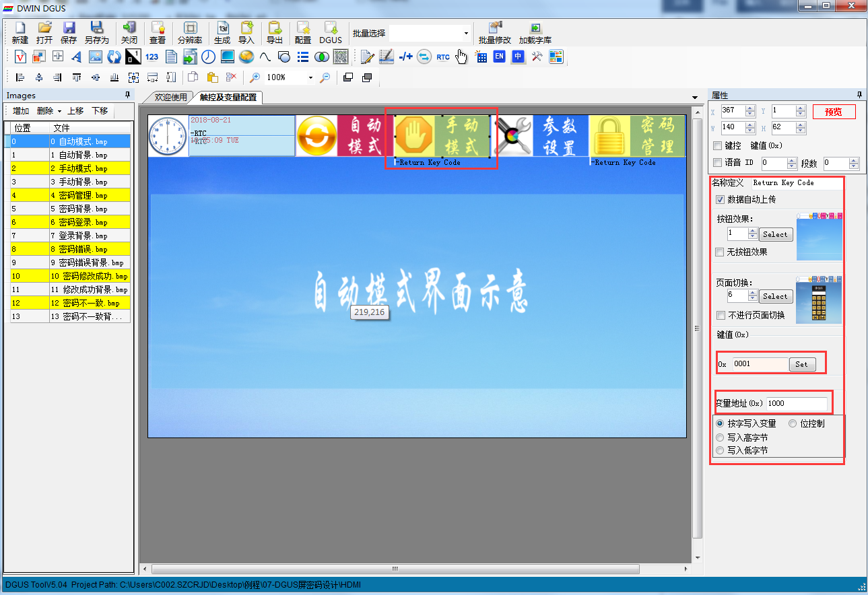
Task: Pin the Images panel
Action: 127,96
